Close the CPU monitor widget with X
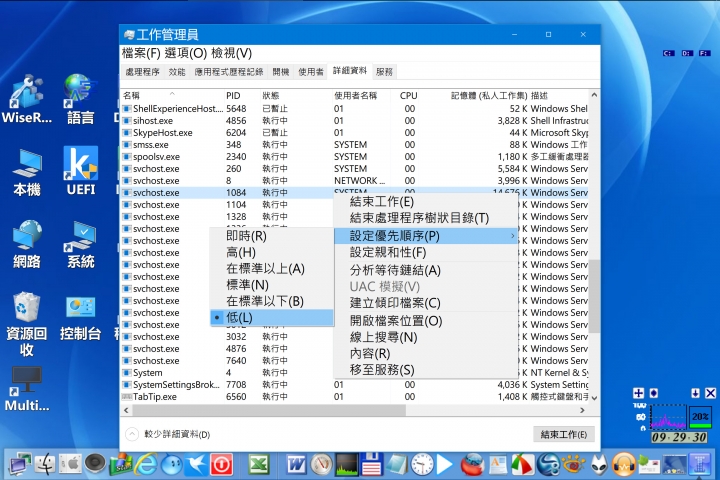 (x=710, y=393)
